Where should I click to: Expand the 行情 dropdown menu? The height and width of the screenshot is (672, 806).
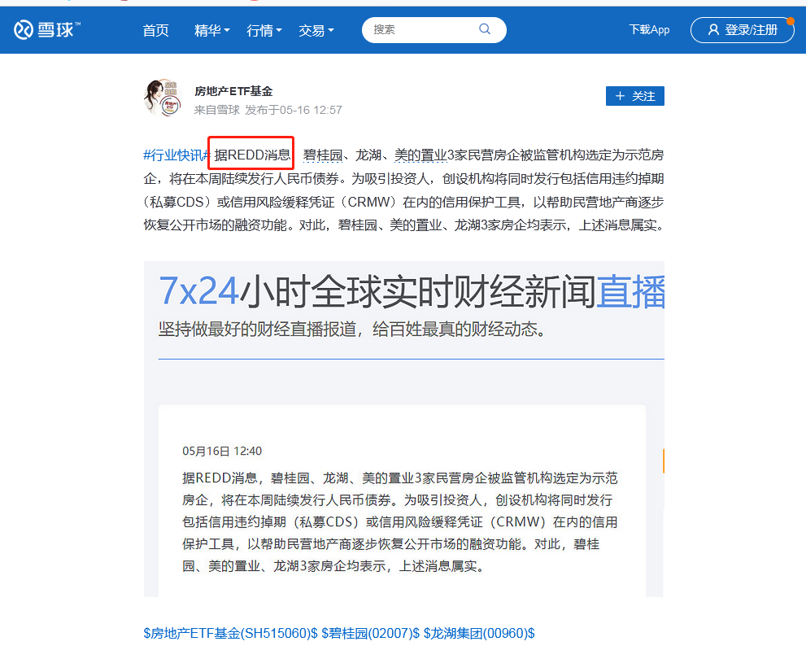coord(261,29)
